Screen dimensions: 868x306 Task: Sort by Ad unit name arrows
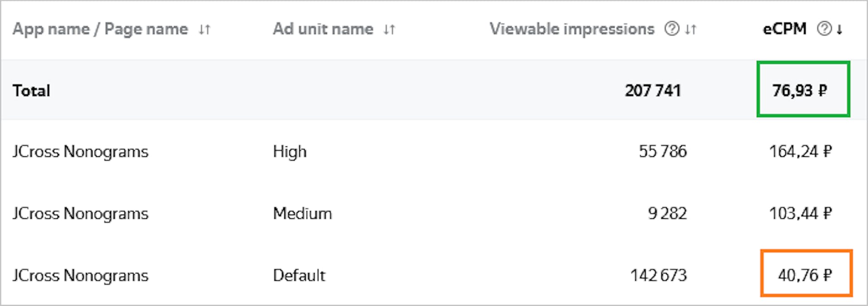coord(389,29)
